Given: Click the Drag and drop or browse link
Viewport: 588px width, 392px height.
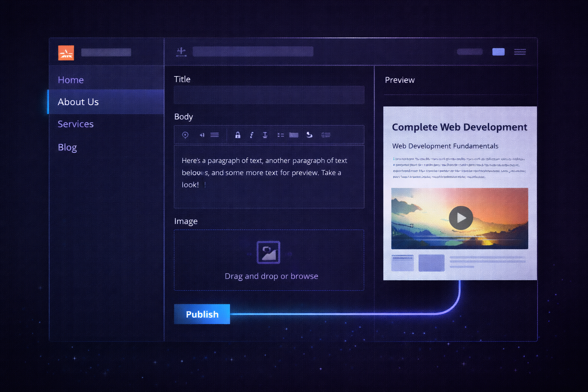Looking at the screenshot, I should click(271, 276).
